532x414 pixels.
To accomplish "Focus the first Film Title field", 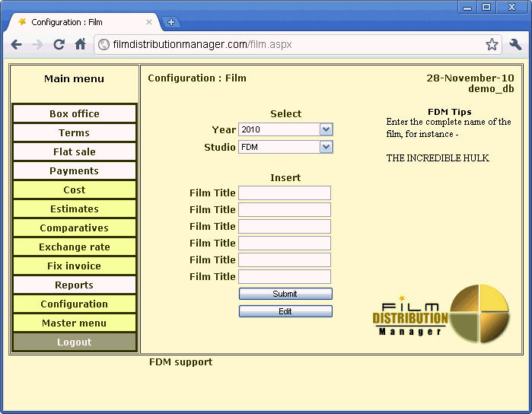I will (285, 193).
